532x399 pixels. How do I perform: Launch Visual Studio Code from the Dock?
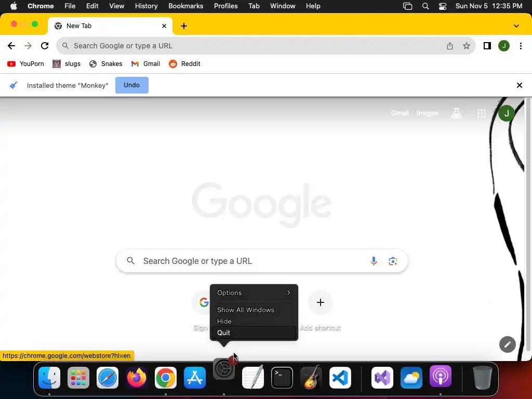[x=340, y=378]
